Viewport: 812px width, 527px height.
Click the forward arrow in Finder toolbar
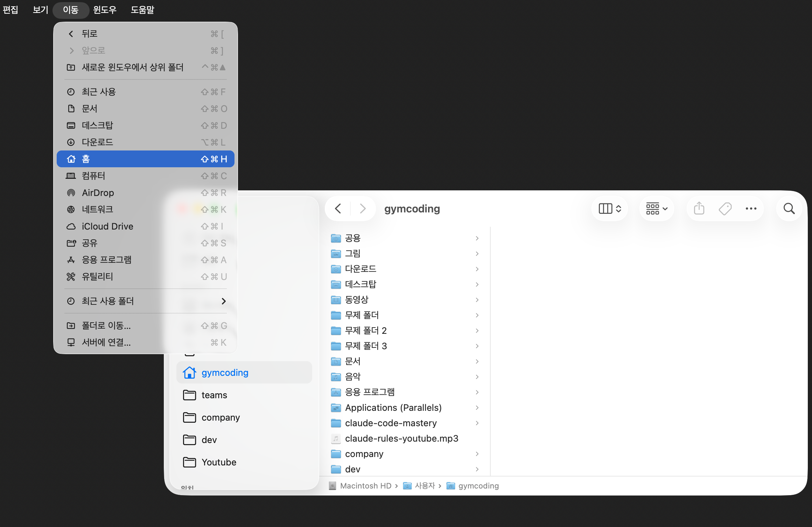[x=363, y=209]
